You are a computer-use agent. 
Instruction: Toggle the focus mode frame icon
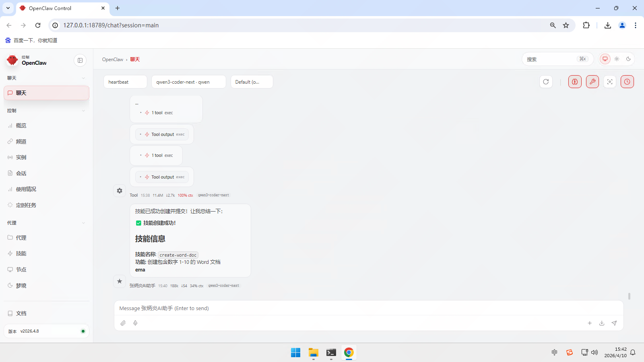pos(610,82)
